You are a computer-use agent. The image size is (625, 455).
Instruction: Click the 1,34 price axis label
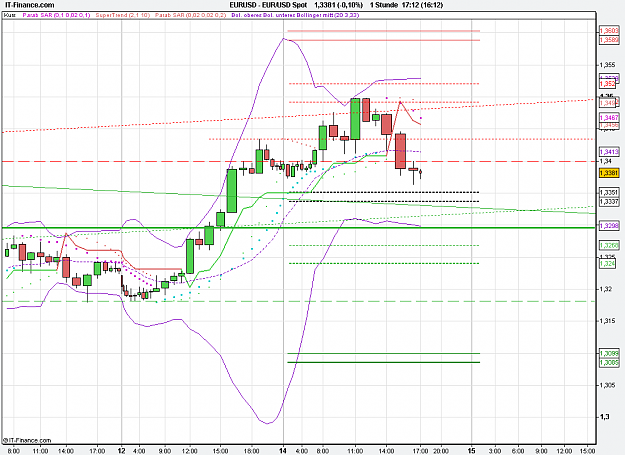pyautogui.click(x=605, y=161)
